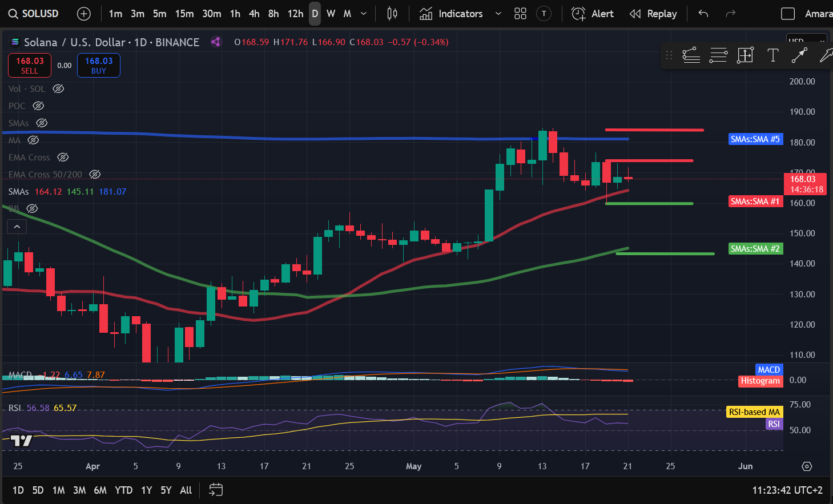Set the date range to 3M
Image resolution: width=833 pixels, height=504 pixels.
[x=79, y=490]
